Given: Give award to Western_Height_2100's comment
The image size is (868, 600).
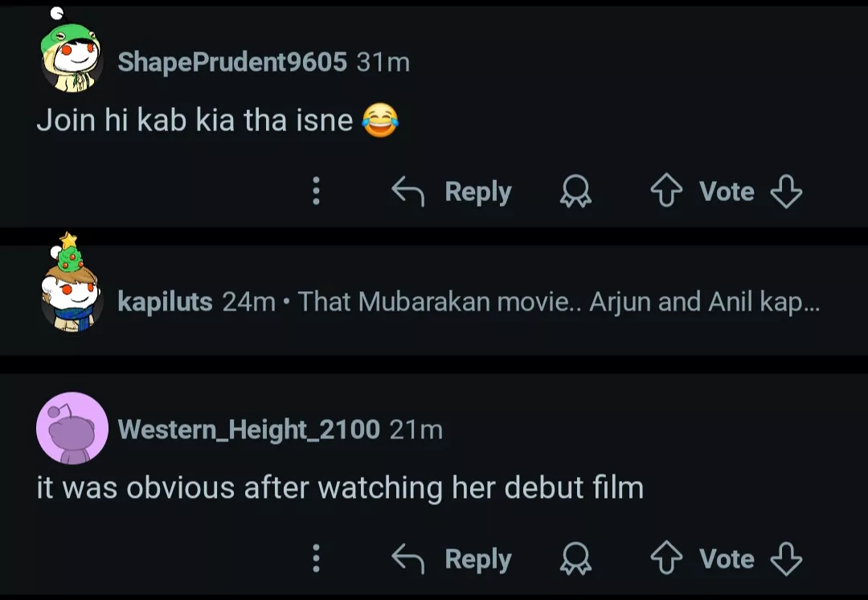Looking at the screenshot, I should [575, 558].
